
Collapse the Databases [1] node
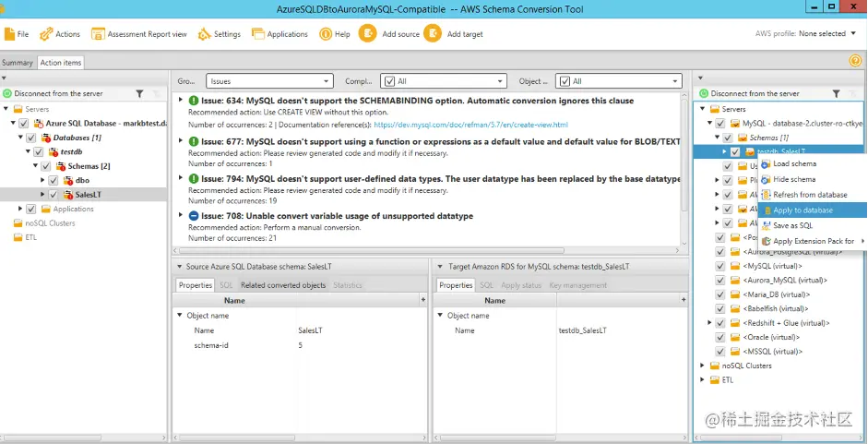click(x=20, y=138)
